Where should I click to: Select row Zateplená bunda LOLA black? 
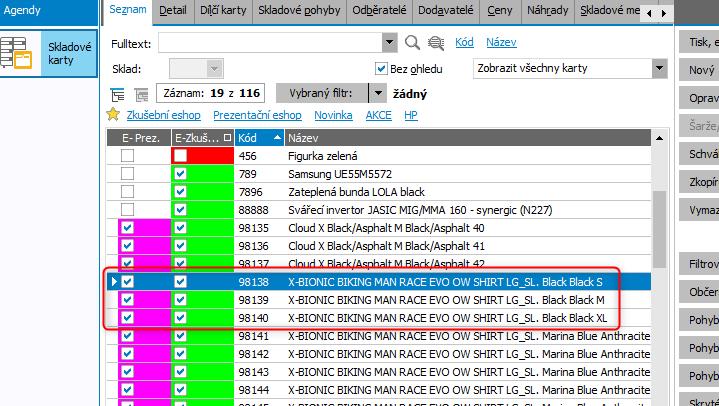[379, 192]
